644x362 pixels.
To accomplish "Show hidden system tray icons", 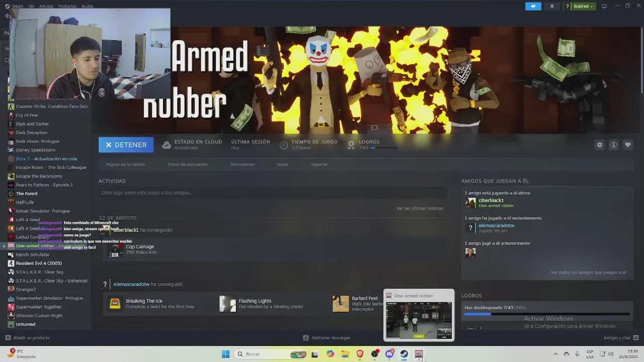I will pyautogui.click(x=555, y=354).
